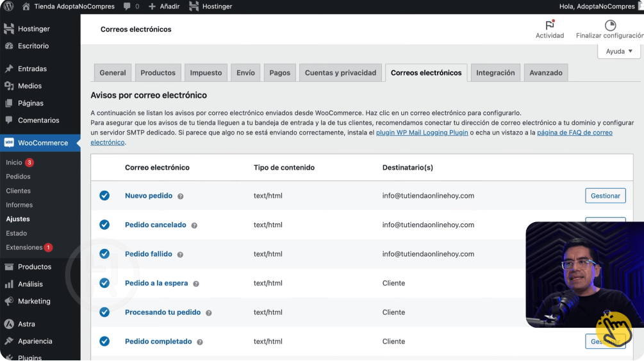
Task: Click the Finalizar configuración progress icon
Action: (610, 25)
